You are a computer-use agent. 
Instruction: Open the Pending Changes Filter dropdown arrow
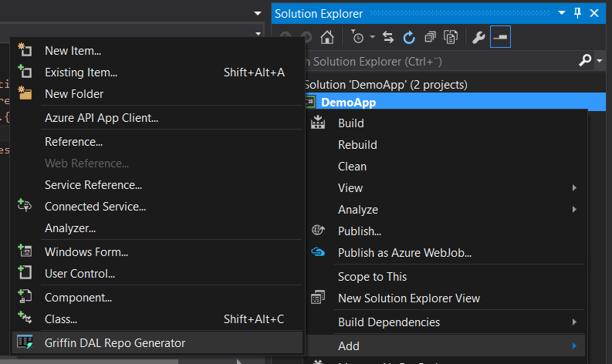[372, 37]
